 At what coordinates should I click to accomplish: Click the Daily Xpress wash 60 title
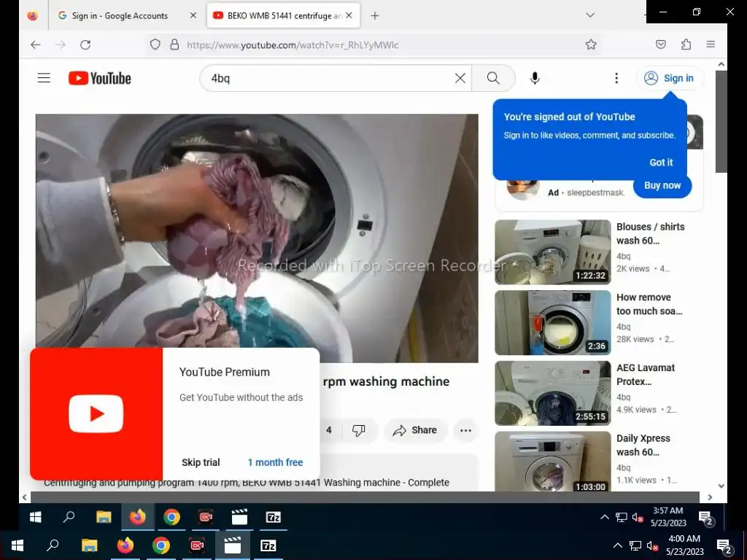click(x=643, y=446)
